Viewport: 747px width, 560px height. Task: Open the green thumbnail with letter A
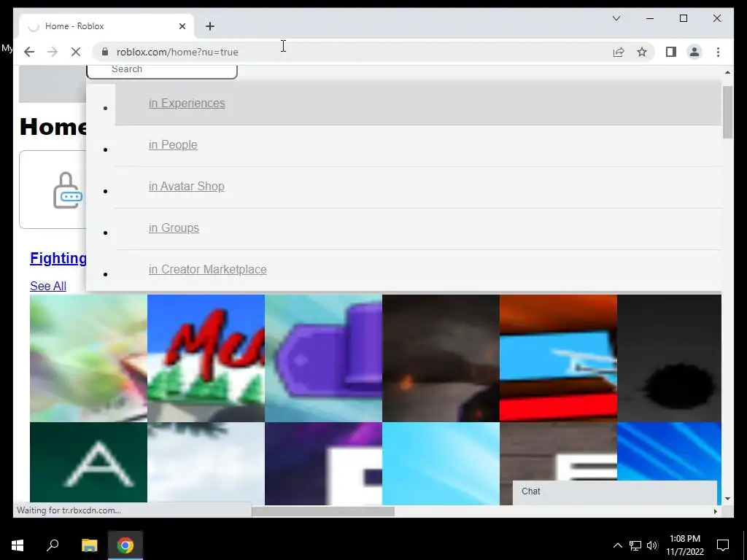coord(88,463)
